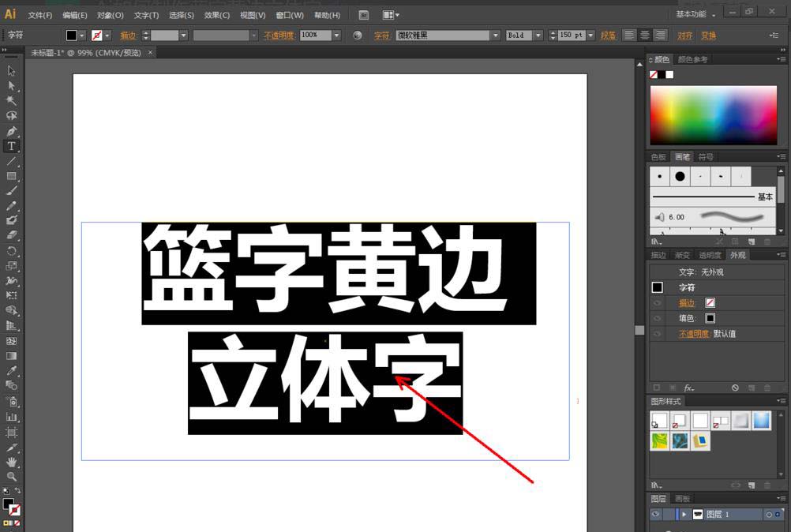Image resolution: width=791 pixels, height=532 pixels.
Task: Select the Type tool
Action: pos(11,146)
